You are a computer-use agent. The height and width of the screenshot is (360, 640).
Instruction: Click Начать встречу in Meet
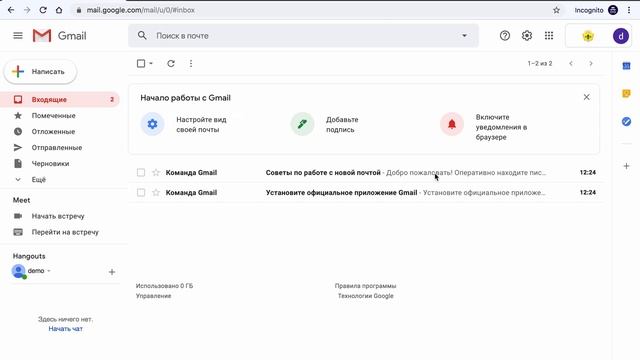(x=58, y=216)
